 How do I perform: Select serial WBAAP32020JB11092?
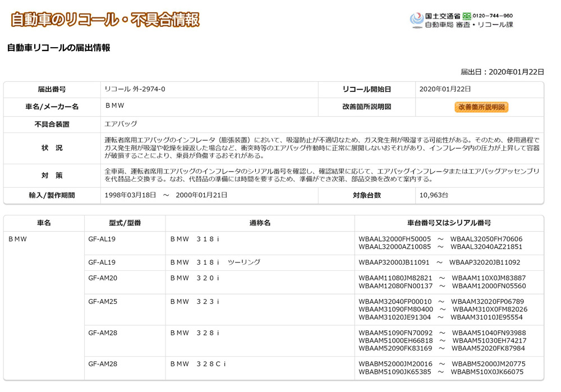coord(485,262)
